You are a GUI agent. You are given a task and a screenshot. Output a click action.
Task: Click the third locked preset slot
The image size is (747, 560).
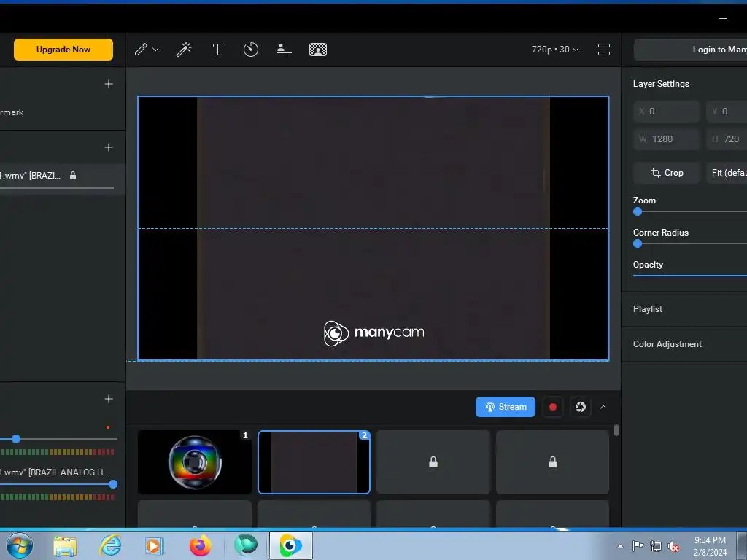(433, 462)
